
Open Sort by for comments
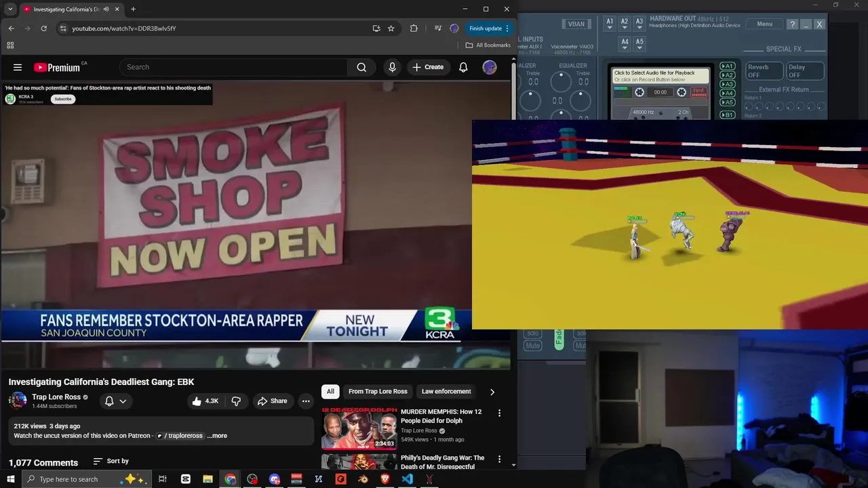click(111, 461)
